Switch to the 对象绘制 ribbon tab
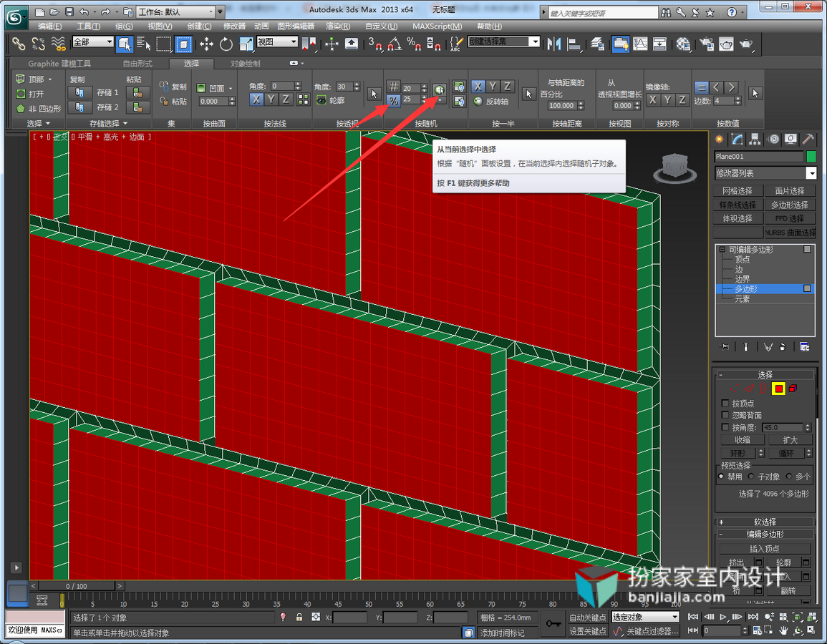This screenshot has width=827, height=644. (x=246, y=63)
